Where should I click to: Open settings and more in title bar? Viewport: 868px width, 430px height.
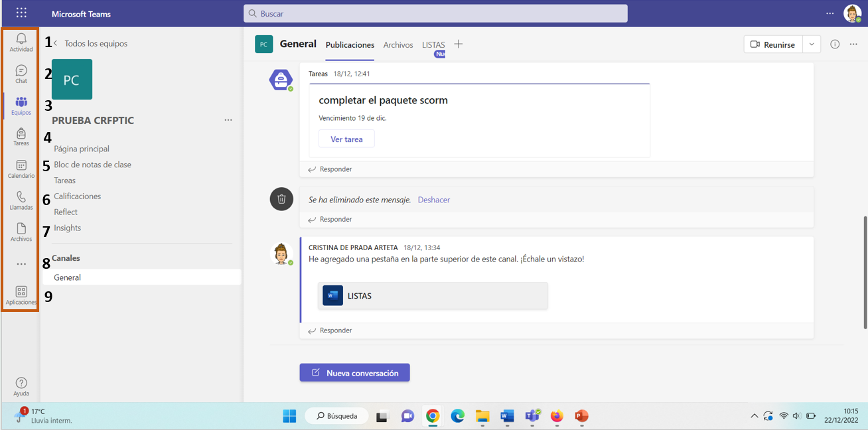(830, 13)
